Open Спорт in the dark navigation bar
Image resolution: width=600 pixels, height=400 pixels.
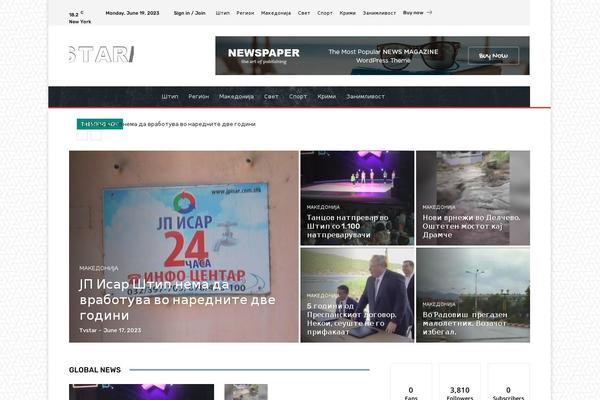click(x=298, y=97)
